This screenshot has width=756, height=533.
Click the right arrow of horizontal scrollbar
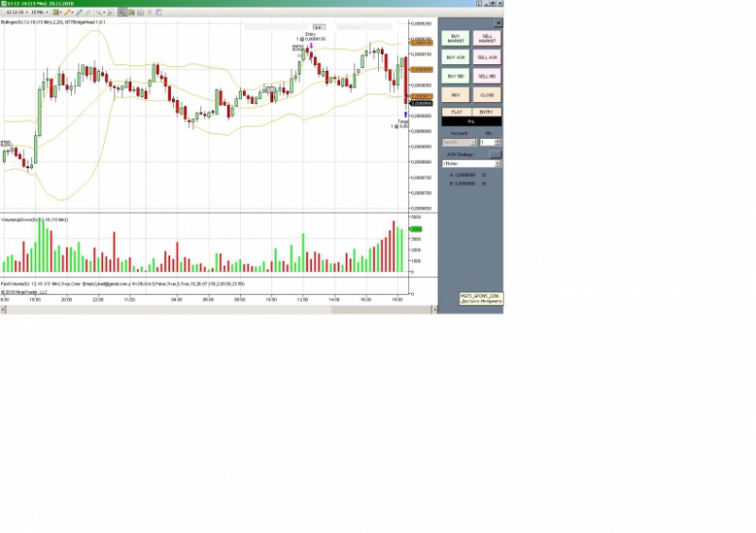coord(435,310)
